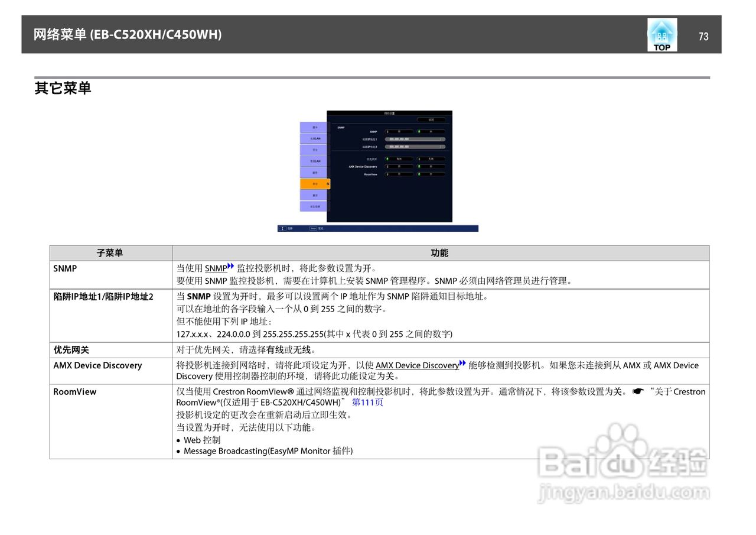Click the circular icon on orange 其它 tab
This screenshot has width=756, height=535.
click(x=328, y=184)
